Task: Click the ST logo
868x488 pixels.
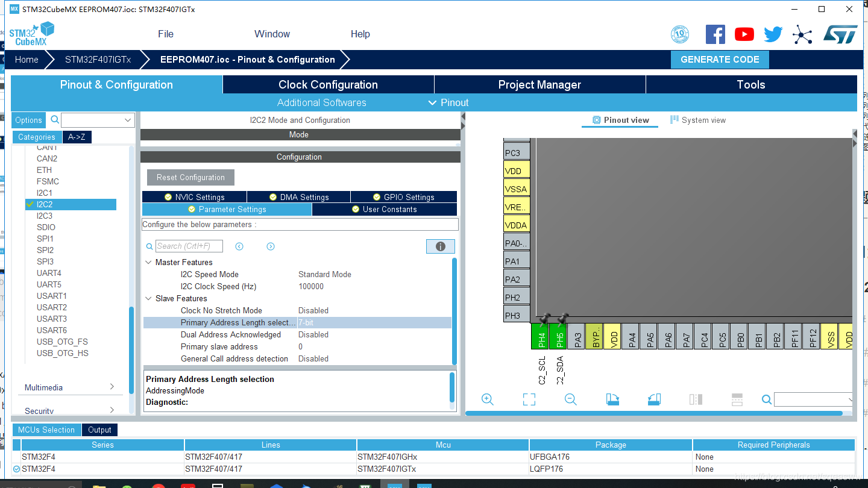Action: pyautogui.click(x=840, y=34)
